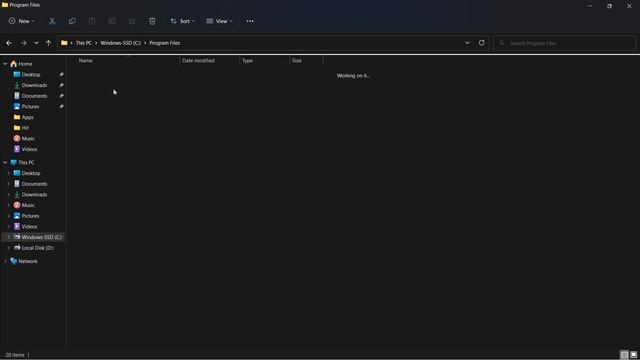Viewport: 640px width, 360px height.
Task: Refresh the Program Files folder
Action: click(x=482, y=43)
